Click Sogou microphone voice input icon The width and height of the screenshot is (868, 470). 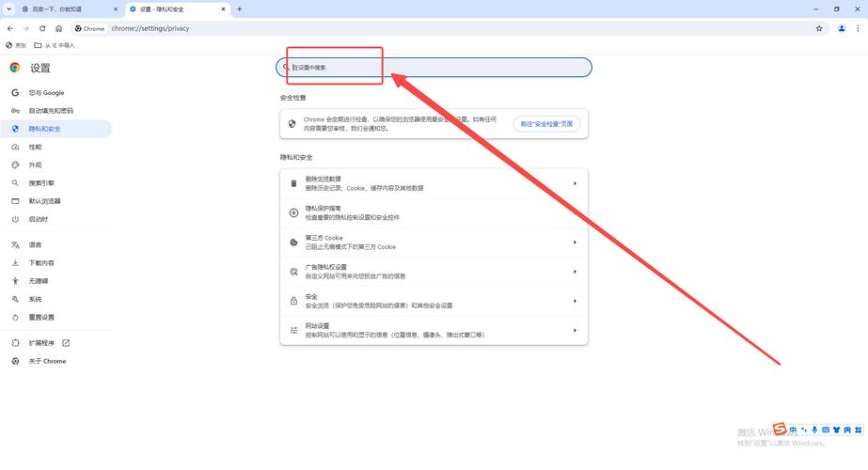pyautogui.click(x=814, y=430)
